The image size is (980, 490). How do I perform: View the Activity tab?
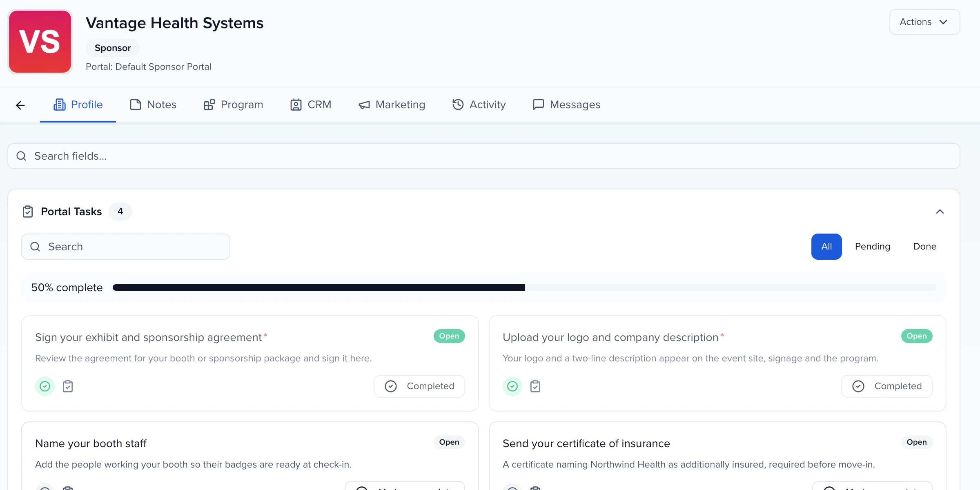click(479, 105)
